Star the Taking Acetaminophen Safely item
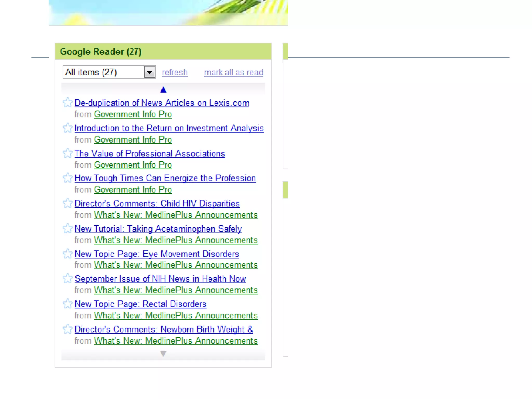532x399 pixels. [68, 228]
